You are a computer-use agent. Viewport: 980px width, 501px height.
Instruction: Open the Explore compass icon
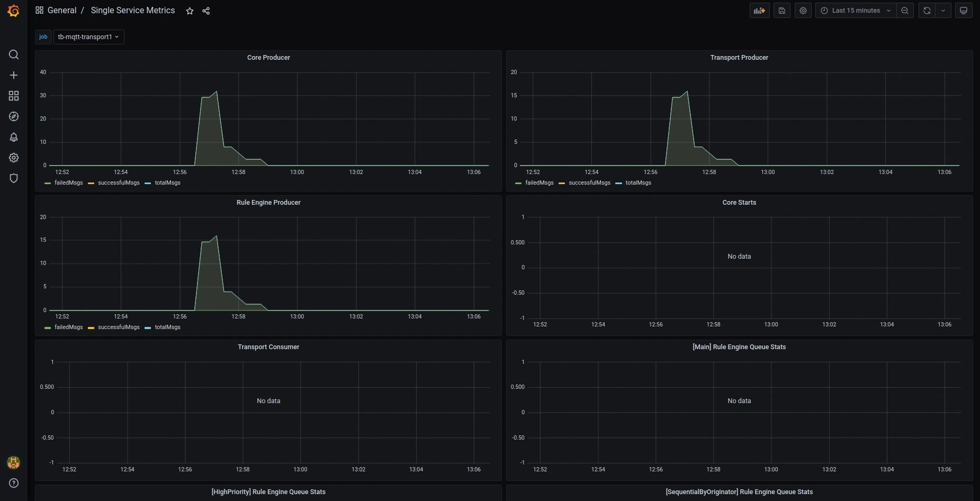pos(14,116)
